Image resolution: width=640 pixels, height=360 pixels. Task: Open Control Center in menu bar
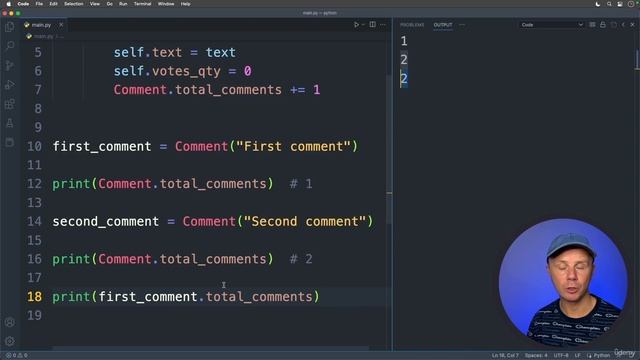(620, 4)
